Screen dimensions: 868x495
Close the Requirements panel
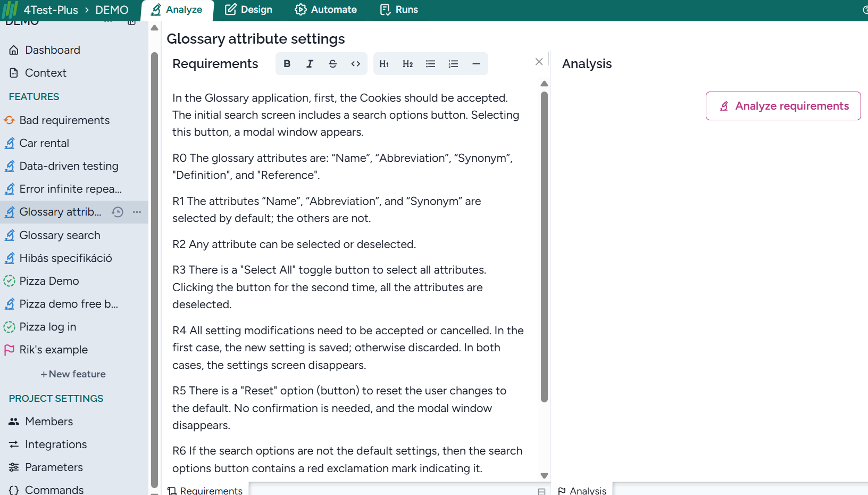pos(539,62)
